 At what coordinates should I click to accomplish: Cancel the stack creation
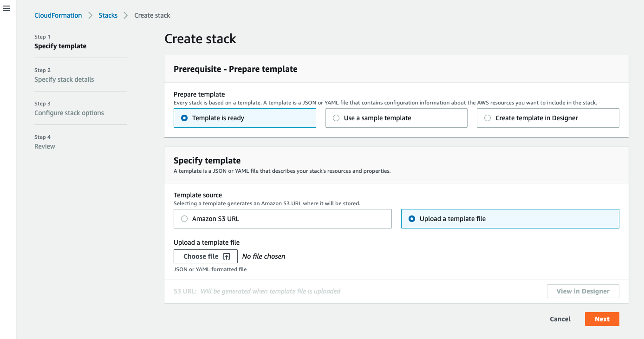click(560, 319)
